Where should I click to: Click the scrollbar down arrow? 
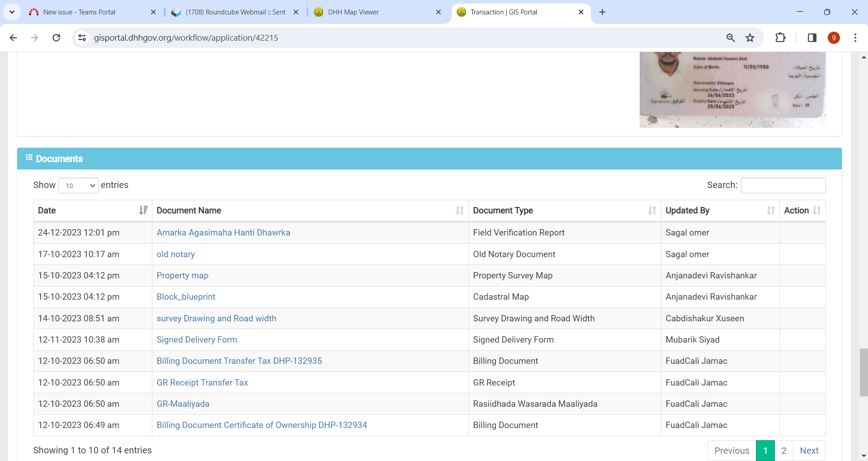click(863, 456)
